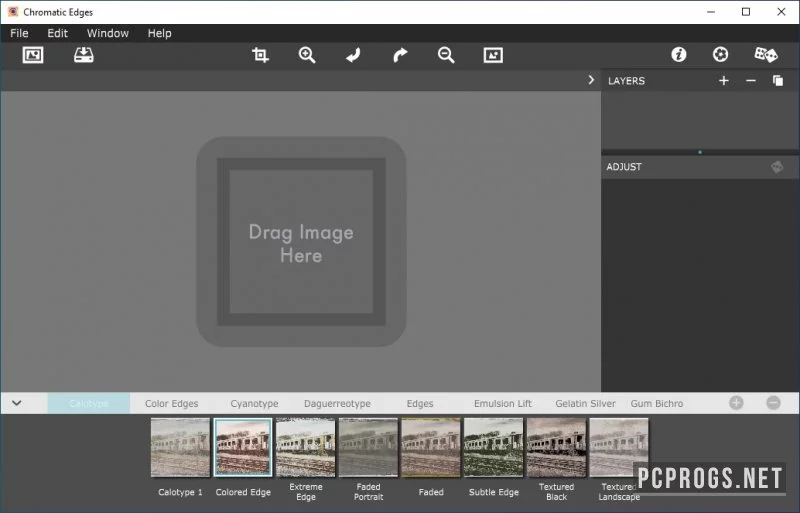Open the Edit menu

pos(58,33)
